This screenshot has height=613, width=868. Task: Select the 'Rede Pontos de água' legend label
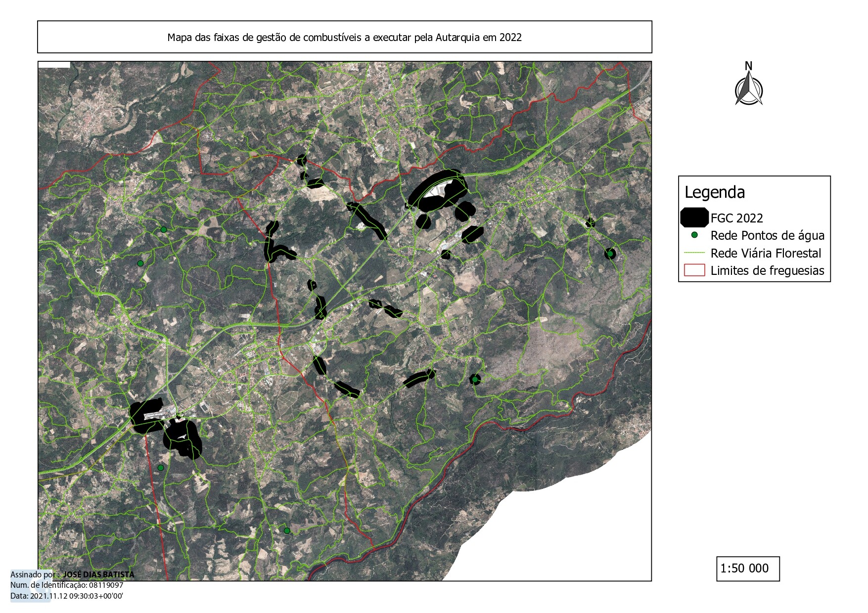[767, 235]
